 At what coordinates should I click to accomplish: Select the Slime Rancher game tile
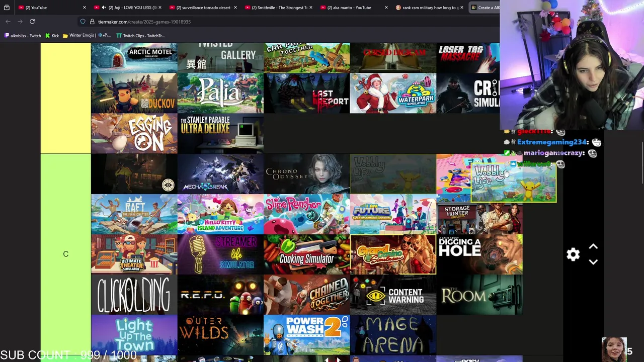click(307, 214)
